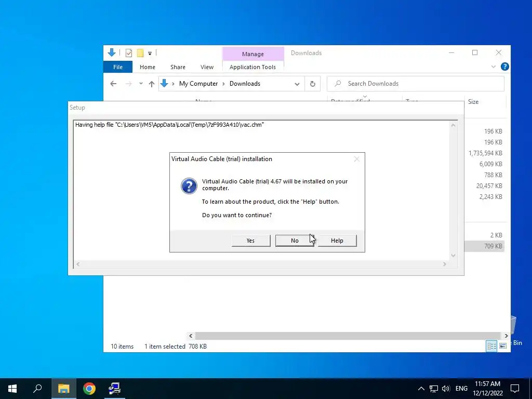This screenshot has height=399, width=532.
Task: Click the New folder quick access icon
Action: (x=140, y=53)
